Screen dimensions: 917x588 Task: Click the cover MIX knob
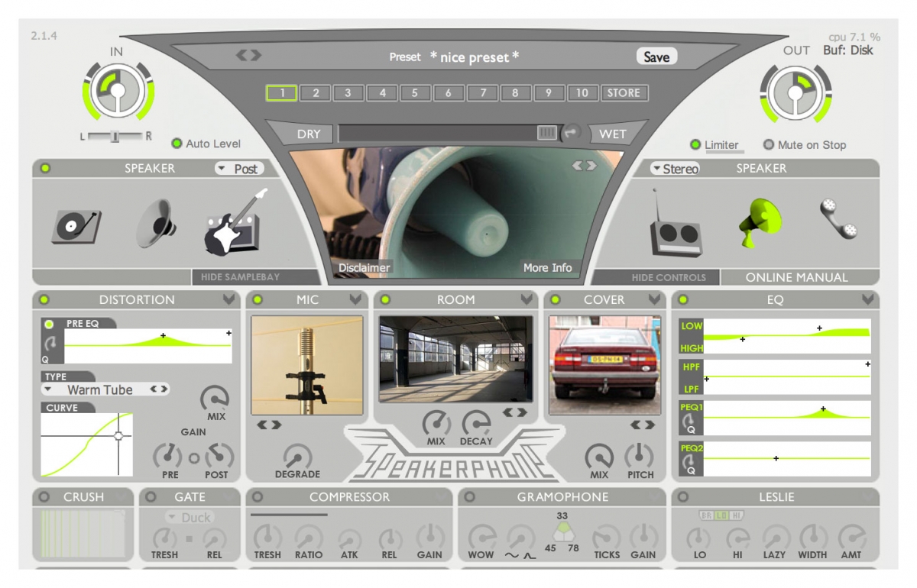pos(600,456)
